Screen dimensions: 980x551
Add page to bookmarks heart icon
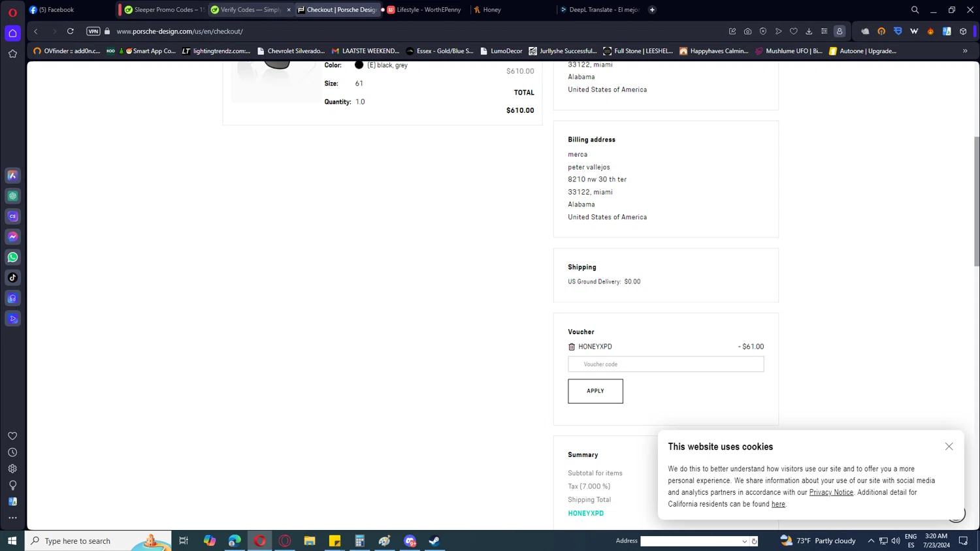[794, 31]
